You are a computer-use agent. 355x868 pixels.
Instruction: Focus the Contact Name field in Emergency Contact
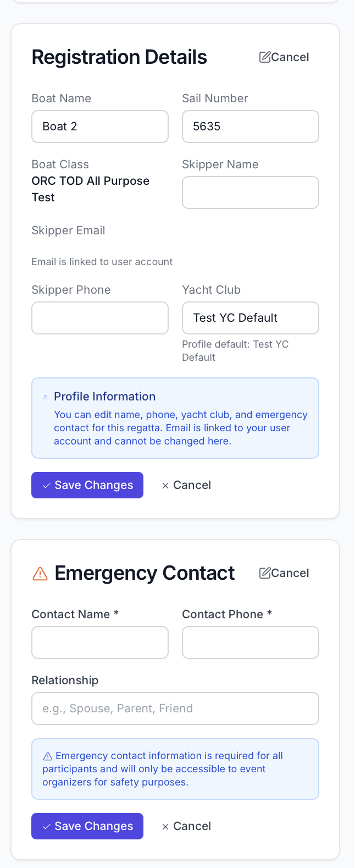click(x=100, y=642)
